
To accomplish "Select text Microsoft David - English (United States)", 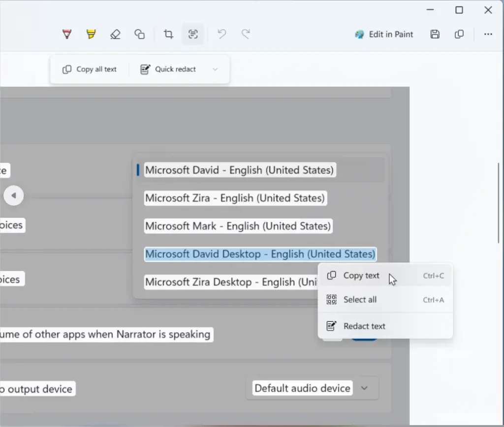I will click(x=240, y=170).
